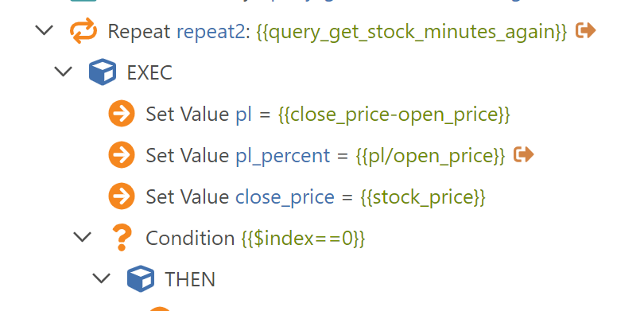The image size is (644, 311).
Task: Click output icon after query_get_stock_minutes_again
Action: point(585,30)
